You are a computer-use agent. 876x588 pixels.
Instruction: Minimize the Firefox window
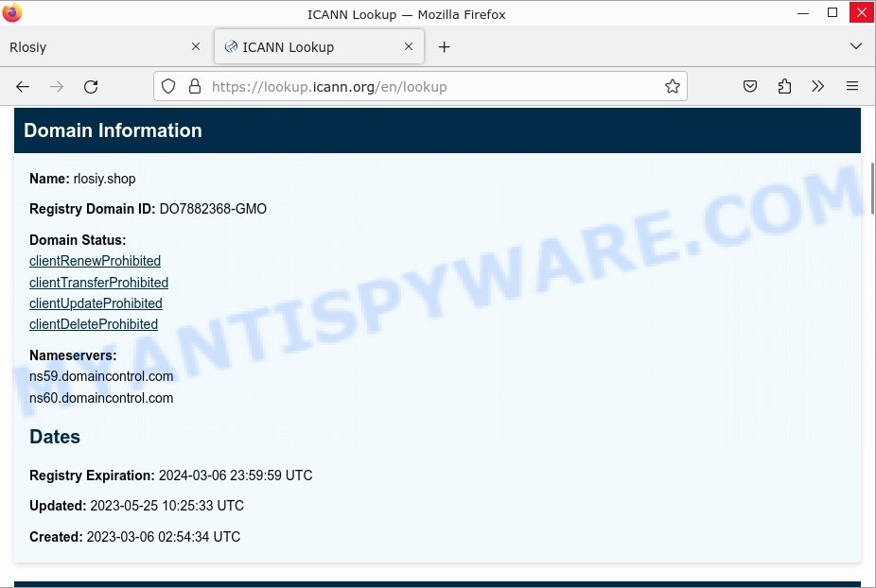(803, 12)
